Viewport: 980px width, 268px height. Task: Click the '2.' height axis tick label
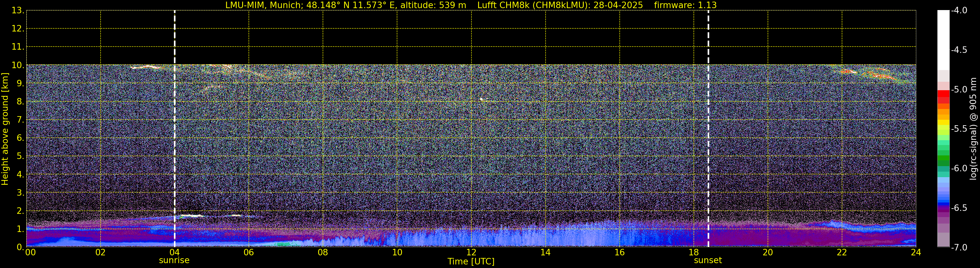pos(20,211)
